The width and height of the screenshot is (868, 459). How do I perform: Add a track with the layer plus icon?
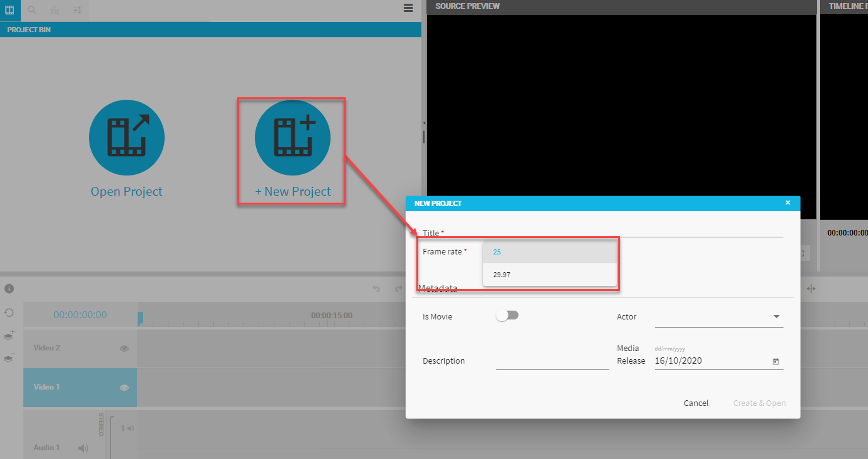click(x=8, y=335)
